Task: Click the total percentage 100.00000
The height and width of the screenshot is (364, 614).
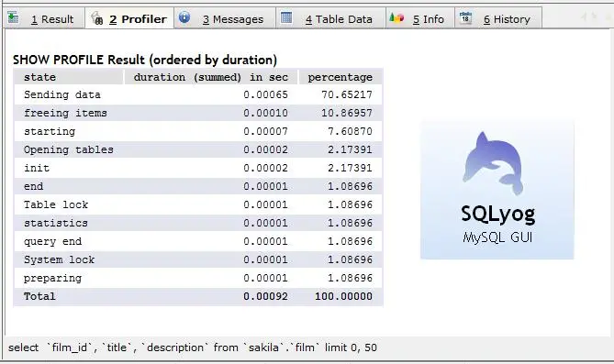Action: pos(344,296)
